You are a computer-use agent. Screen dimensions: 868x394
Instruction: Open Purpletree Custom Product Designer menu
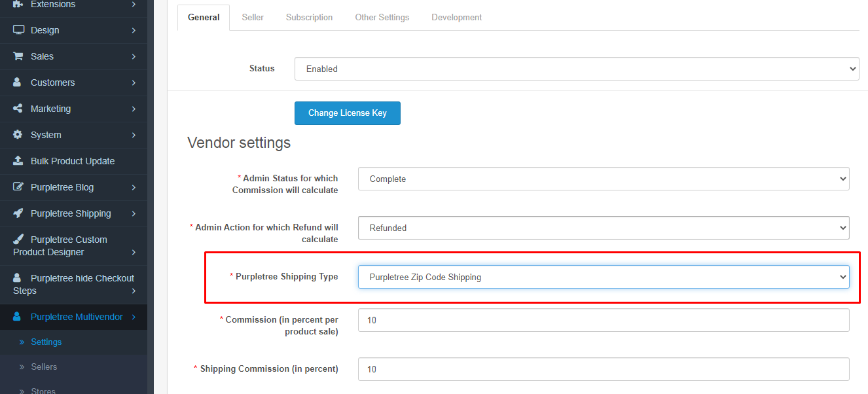73,246
